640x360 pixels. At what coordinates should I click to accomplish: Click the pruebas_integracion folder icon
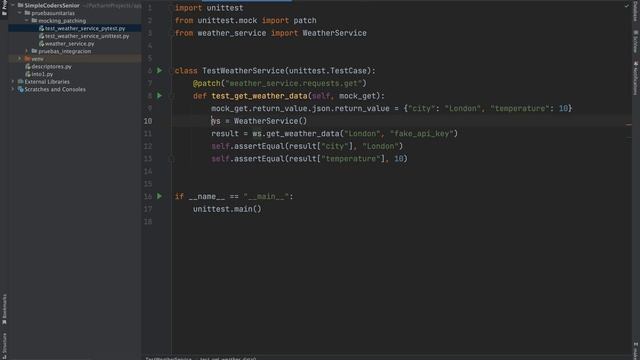[x=34, y=51]
